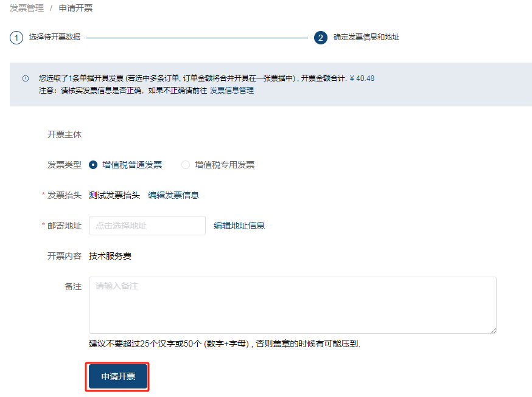
Task: Click the 编辑发票信息 link
Action: coord(173,195)
